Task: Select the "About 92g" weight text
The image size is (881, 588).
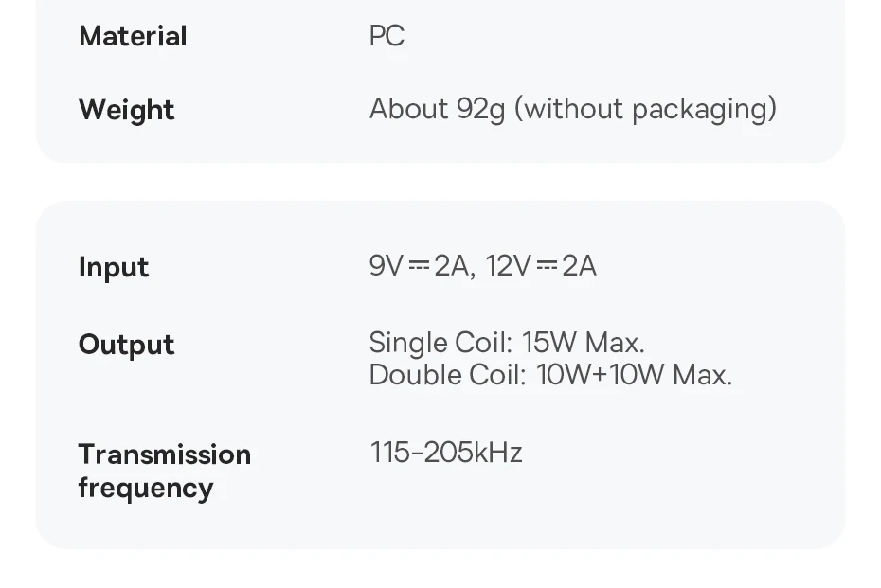Action: (x=437, y=109)
